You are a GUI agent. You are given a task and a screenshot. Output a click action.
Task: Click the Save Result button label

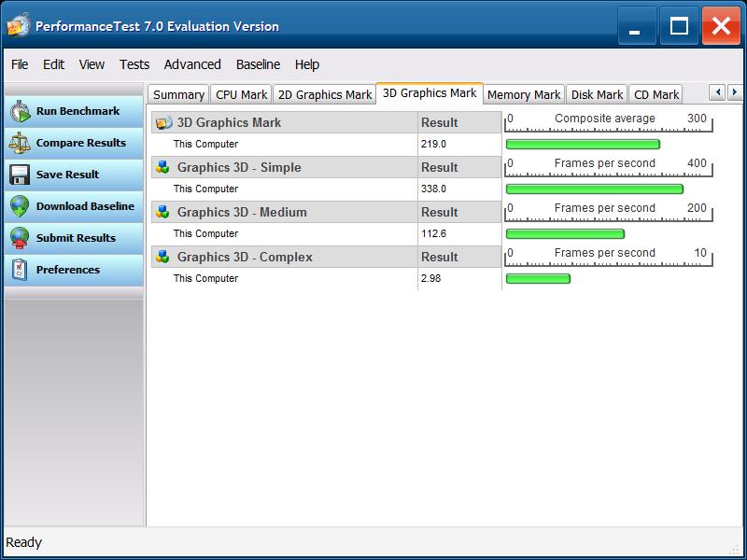coord(67,175)
